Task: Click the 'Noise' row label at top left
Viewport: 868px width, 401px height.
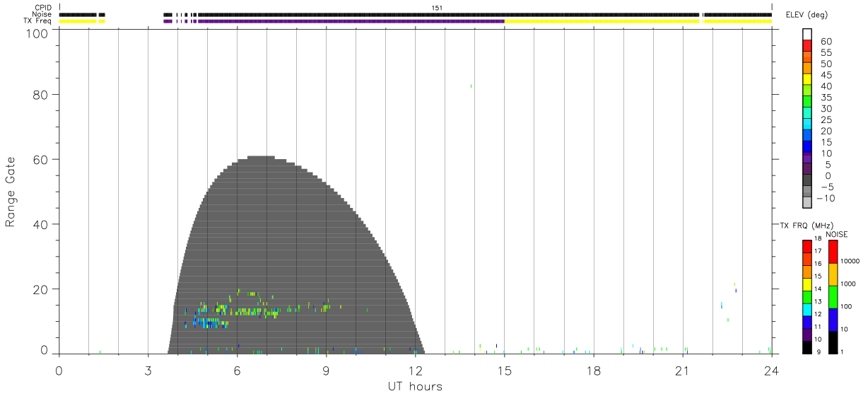Action: click(x=43, y=14)
